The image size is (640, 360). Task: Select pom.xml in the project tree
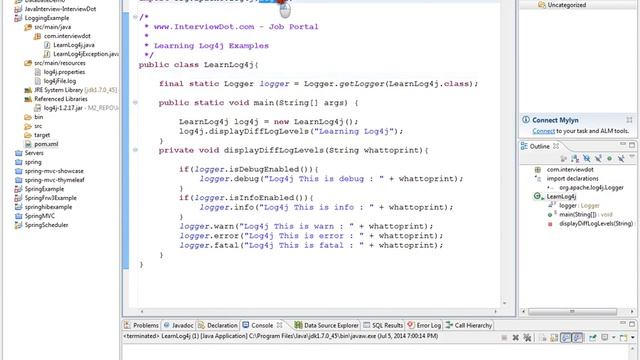[x=46, y=144]
